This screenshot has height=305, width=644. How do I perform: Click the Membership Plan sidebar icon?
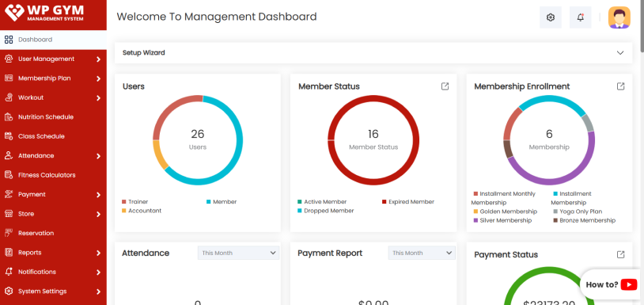click(x=9, y=78)
